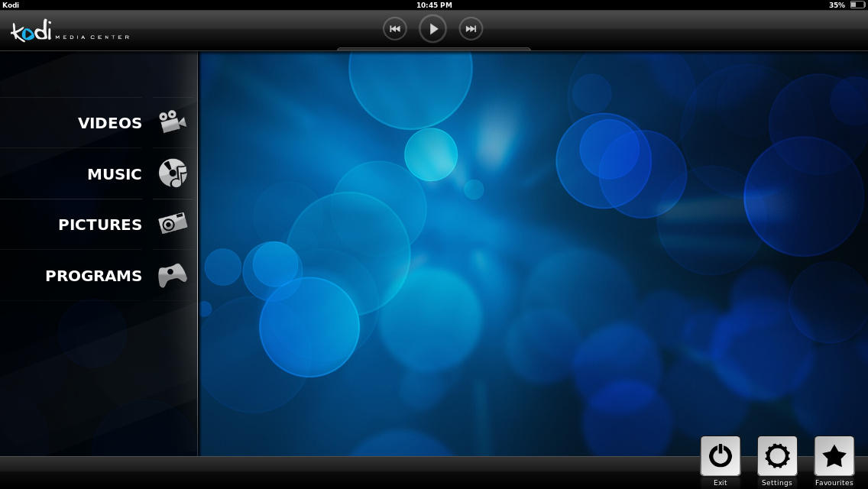
Task: Click the music disc icon
Action: coord(173,173)
